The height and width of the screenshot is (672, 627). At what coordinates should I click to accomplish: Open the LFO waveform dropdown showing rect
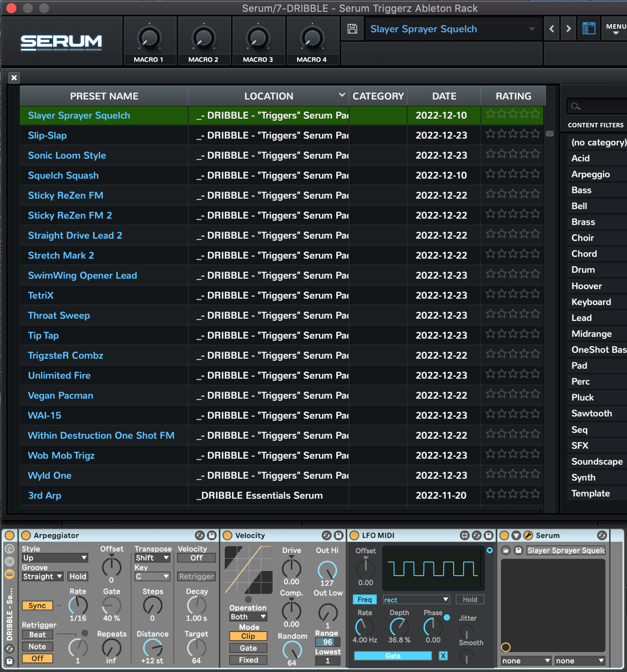tap(416, 600)
